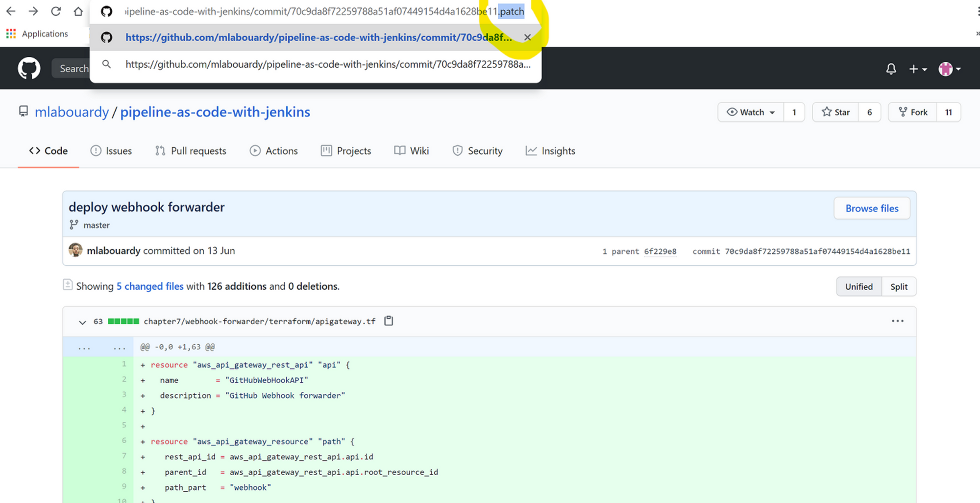Reload the page with the refresh icon

pyautogui.click(x=56, y=11)
